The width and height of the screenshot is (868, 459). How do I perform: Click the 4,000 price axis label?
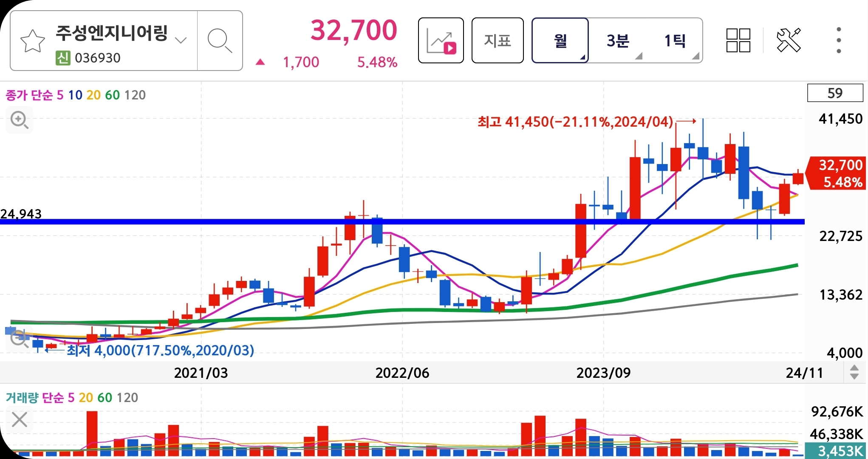pos(845,353)
